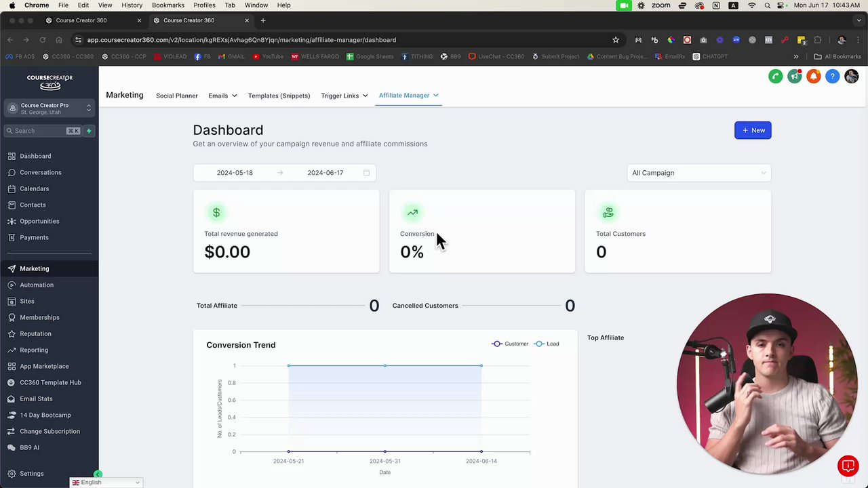
Task: Open the Apple menu
Action: tap(12, 5)
